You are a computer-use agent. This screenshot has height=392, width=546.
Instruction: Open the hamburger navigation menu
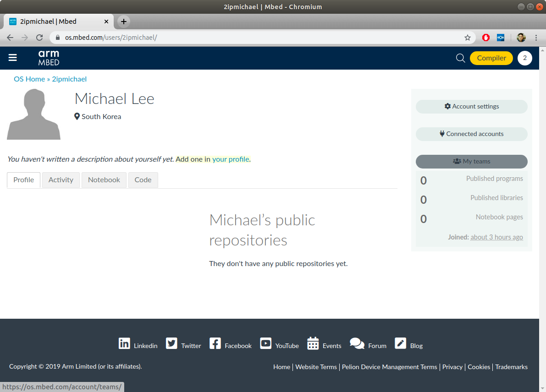(x=12, y=58)
